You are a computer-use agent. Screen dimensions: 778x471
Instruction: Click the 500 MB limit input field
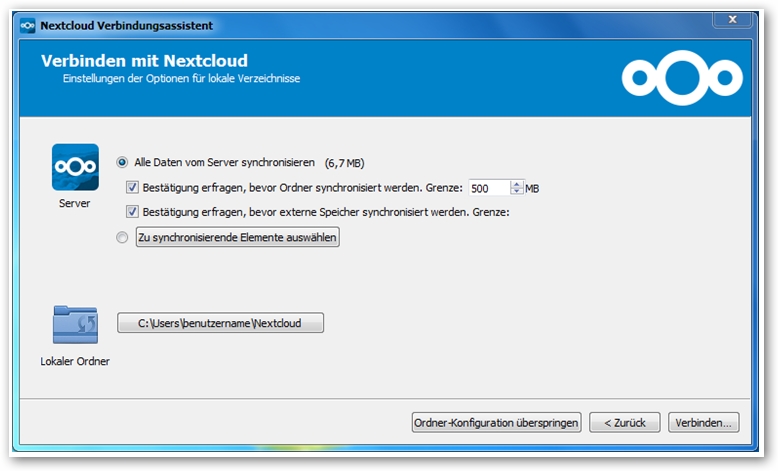489,188
